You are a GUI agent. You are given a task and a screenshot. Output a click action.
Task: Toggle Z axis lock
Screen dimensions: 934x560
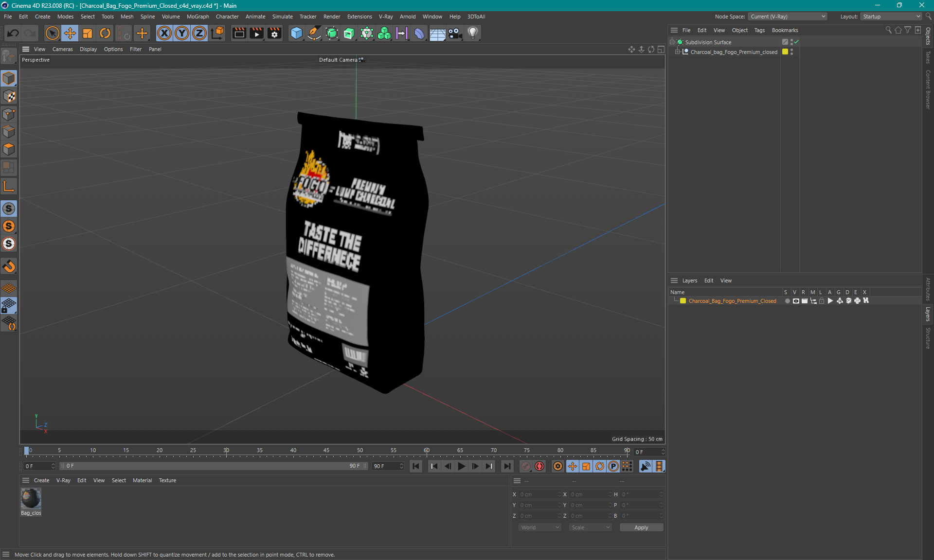[x=199, y=33]
